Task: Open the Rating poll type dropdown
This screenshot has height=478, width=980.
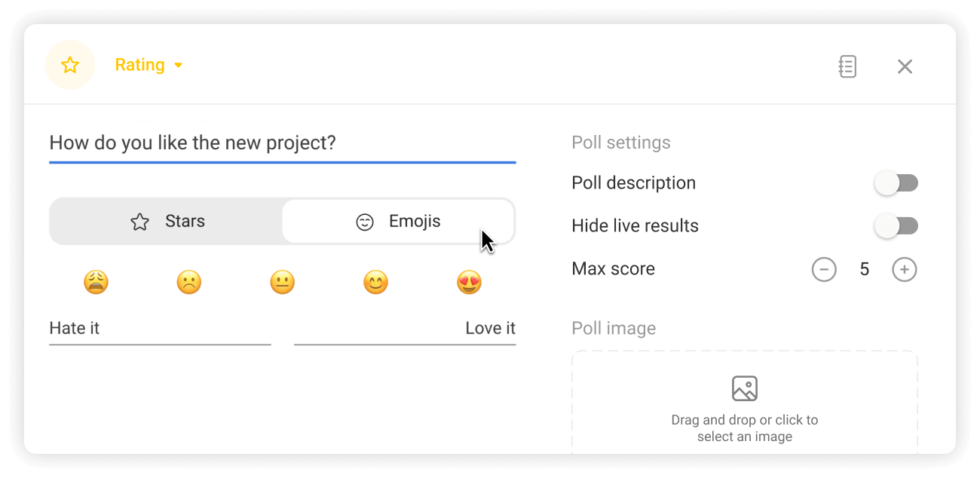Action: [140, 66]
